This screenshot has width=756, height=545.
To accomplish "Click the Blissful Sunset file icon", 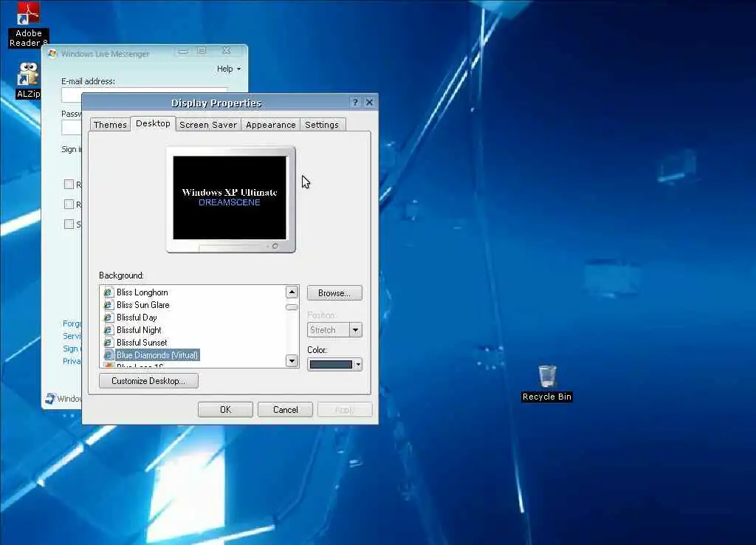I will click(108, 343).
